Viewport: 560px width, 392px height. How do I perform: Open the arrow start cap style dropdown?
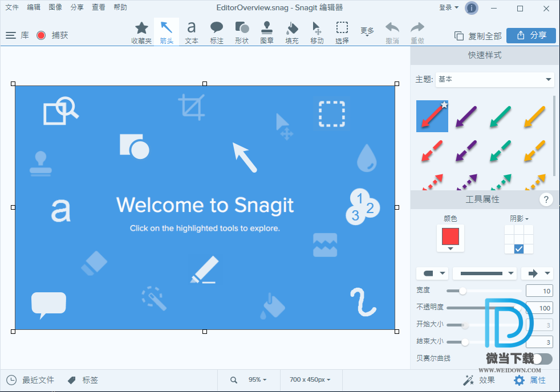432,273
